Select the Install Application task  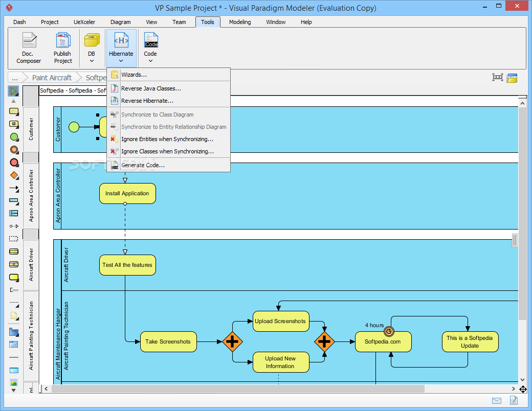[127, 194]
